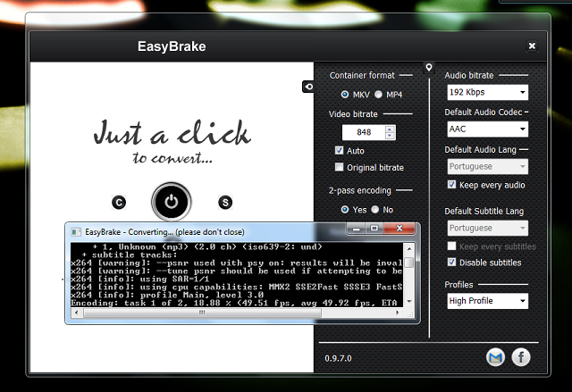Image resolution: width=572 pixels, height=392 pixels.
Task: Enable the Original bitrate checkbox
Action: [x=340, y=167]
